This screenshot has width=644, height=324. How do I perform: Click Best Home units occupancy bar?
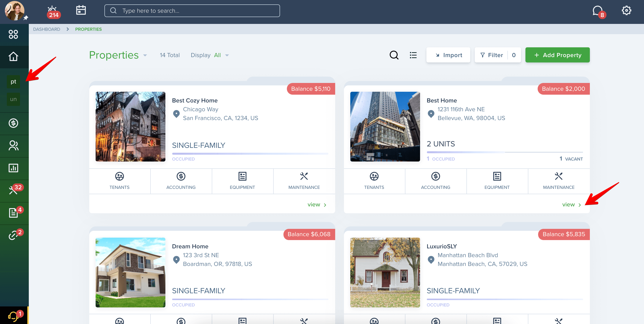pyautogui.click(x=505, y=152)
